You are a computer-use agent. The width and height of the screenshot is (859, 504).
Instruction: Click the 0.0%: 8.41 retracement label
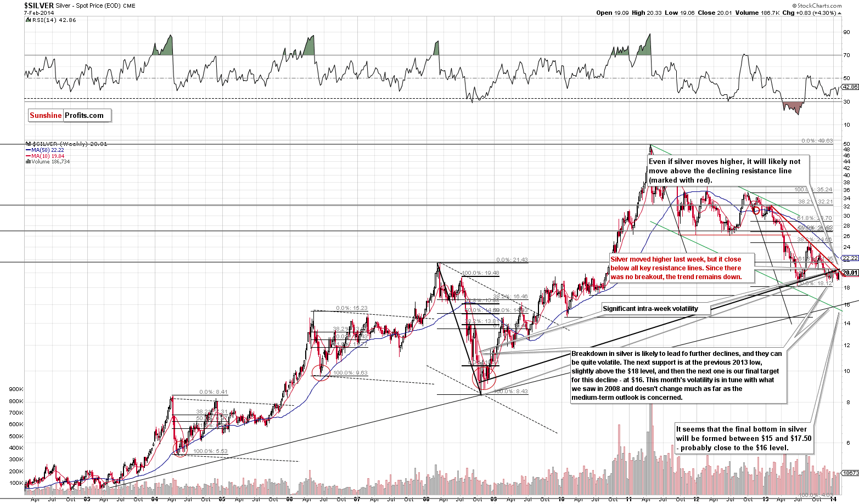click(214, 392)
